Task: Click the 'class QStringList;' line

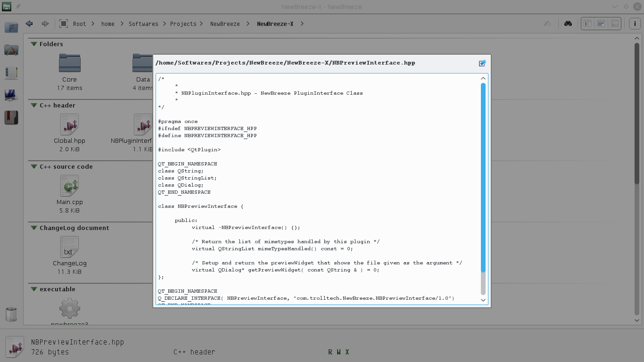Action: [x=187, y=178]
